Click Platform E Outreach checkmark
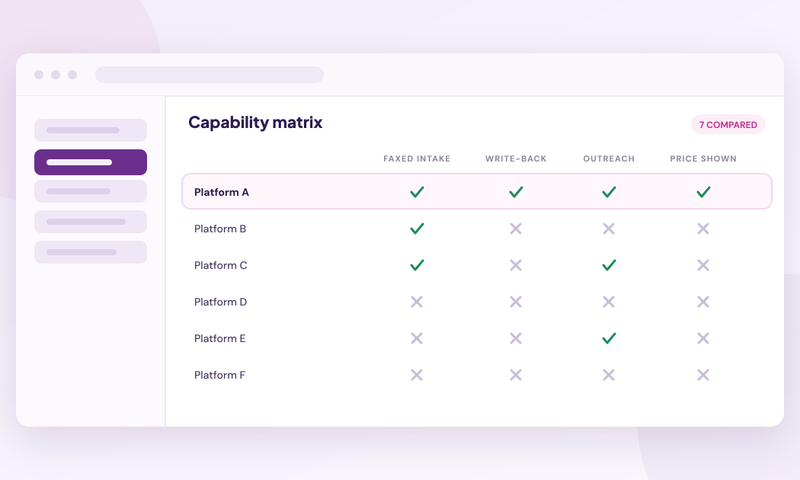The width and height of the screenshot is (800, 480). (x=609, y=338)
